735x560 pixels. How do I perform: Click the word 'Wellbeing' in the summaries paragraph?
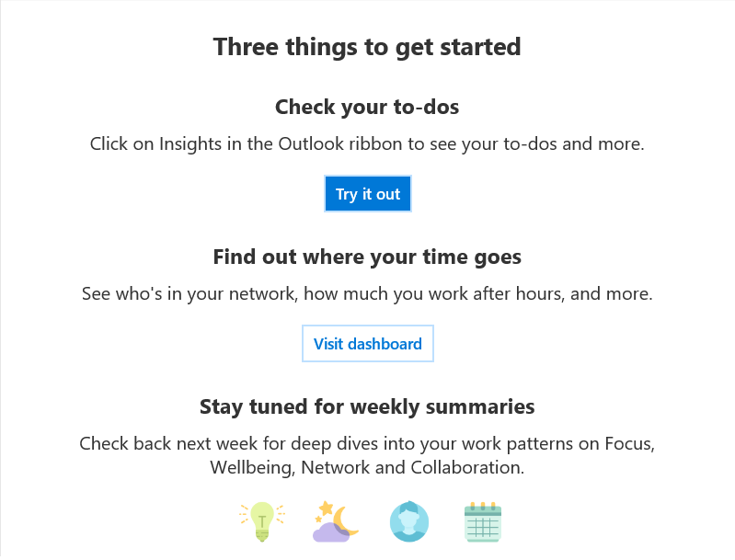click(252, 468)
